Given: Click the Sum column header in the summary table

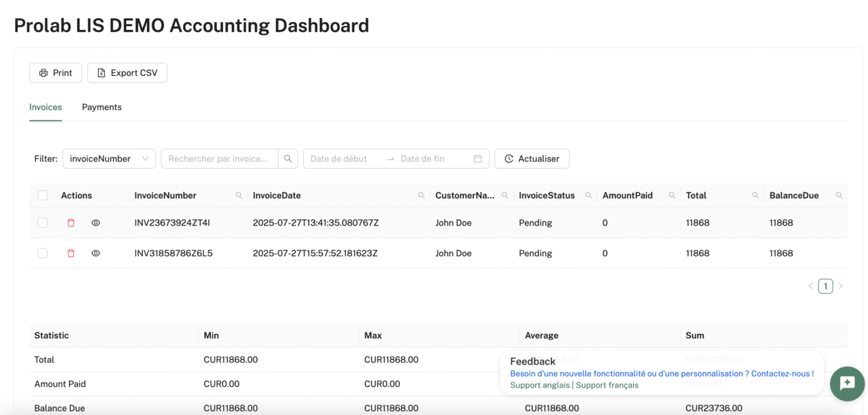Looking at the screenshot, I should point(695,336).
